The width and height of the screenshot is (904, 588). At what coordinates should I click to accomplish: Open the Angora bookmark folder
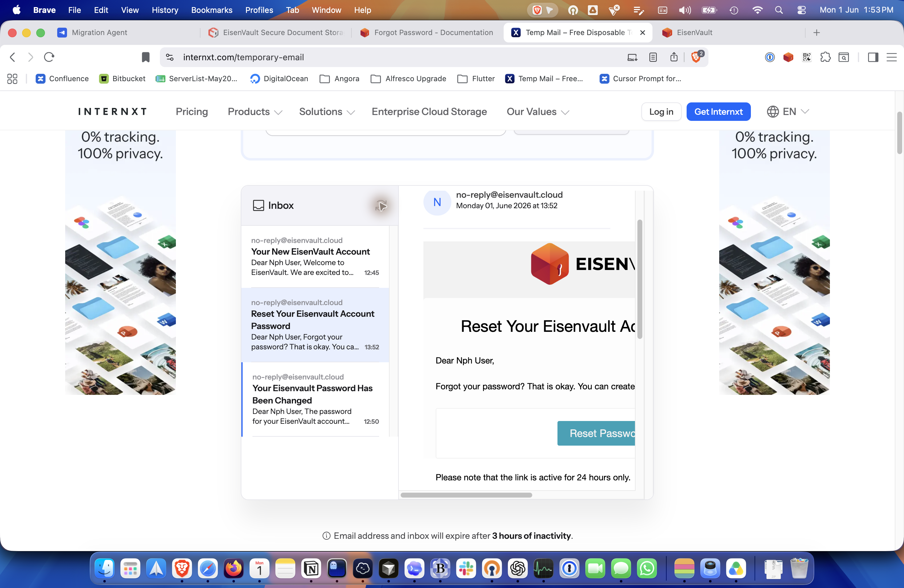pyautogui.click(x=339, y=79)
